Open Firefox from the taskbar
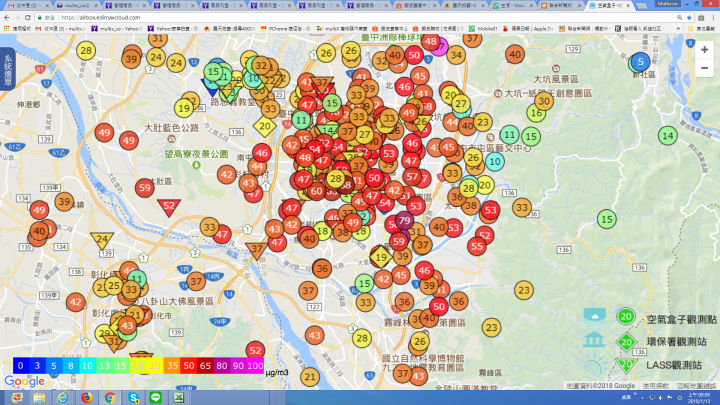This screenshot has height=405, width=720. [x=86, y=397]
